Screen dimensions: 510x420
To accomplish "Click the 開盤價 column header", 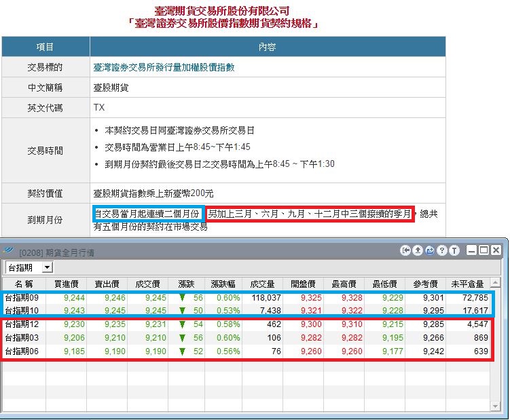I will point(303,284).
